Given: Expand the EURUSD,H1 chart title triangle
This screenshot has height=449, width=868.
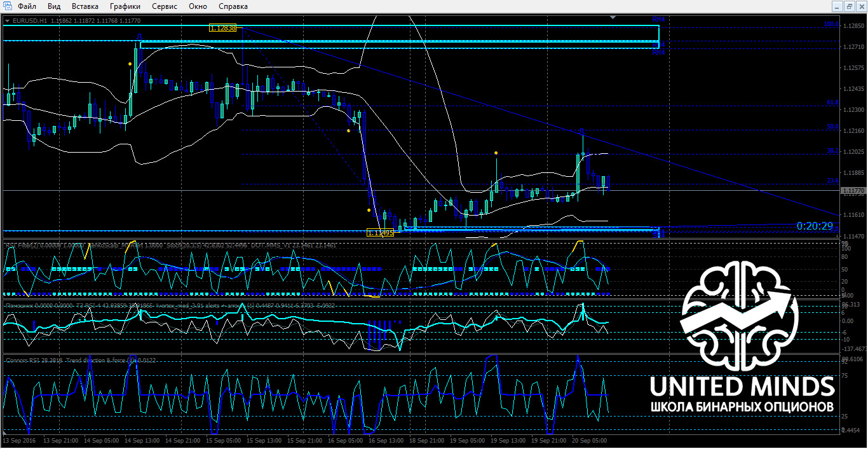Looking at the screenshot, I should (x=7, y=20).
